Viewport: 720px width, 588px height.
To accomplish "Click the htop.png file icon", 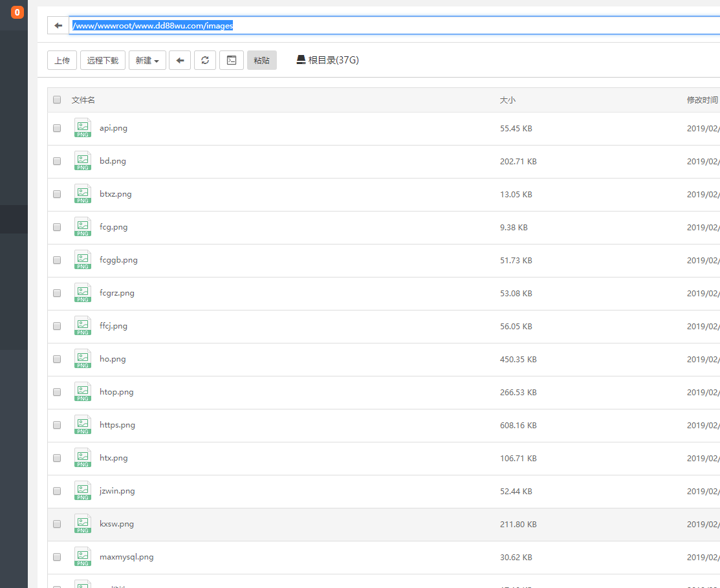I will click(83, 392).
